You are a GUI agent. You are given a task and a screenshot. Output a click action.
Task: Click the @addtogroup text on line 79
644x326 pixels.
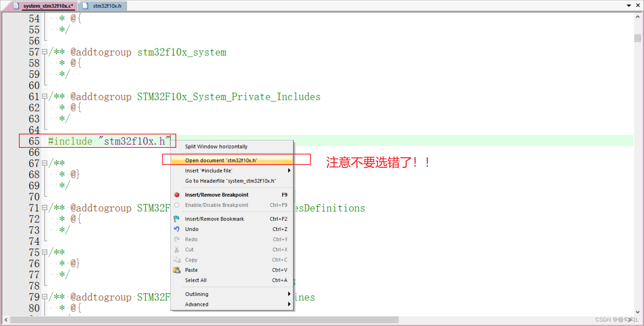tap(101, 297)
